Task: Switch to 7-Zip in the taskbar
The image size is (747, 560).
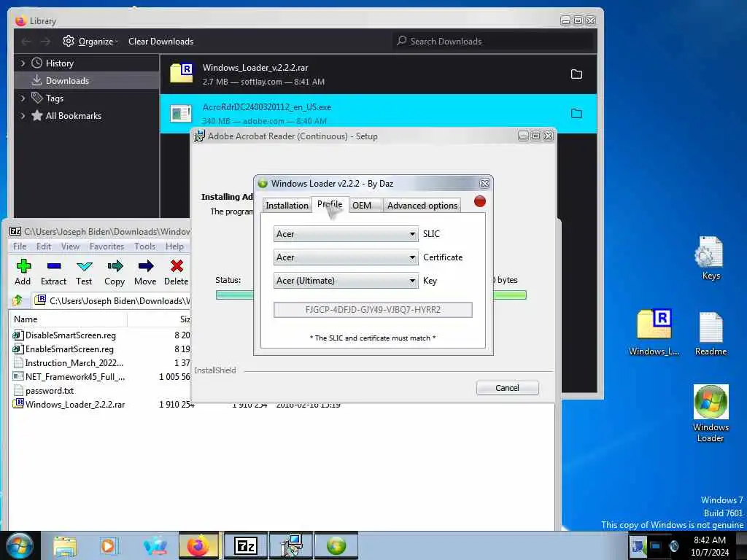Action: pos(245,545)
